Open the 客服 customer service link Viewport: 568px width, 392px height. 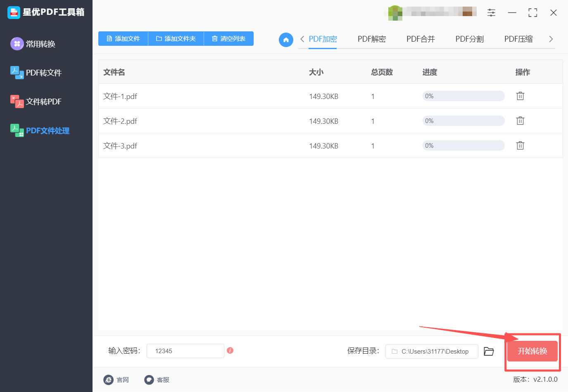pos(157,380)
